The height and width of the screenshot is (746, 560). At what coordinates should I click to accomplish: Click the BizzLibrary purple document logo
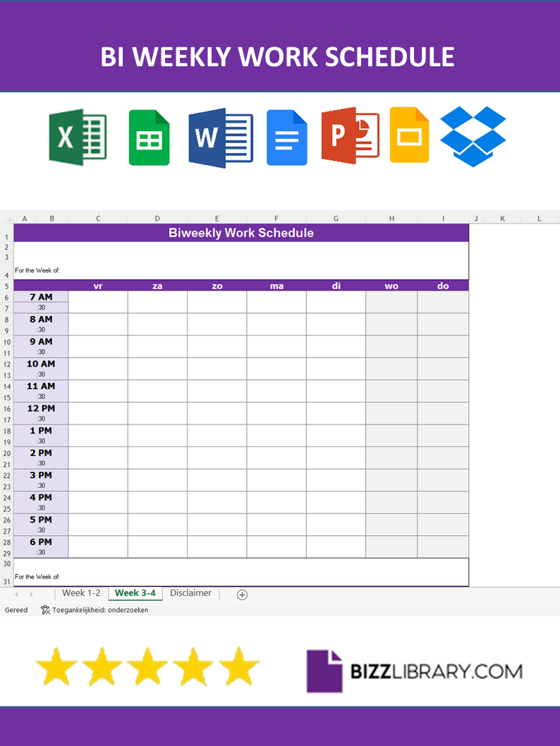[x=324, y=671]
